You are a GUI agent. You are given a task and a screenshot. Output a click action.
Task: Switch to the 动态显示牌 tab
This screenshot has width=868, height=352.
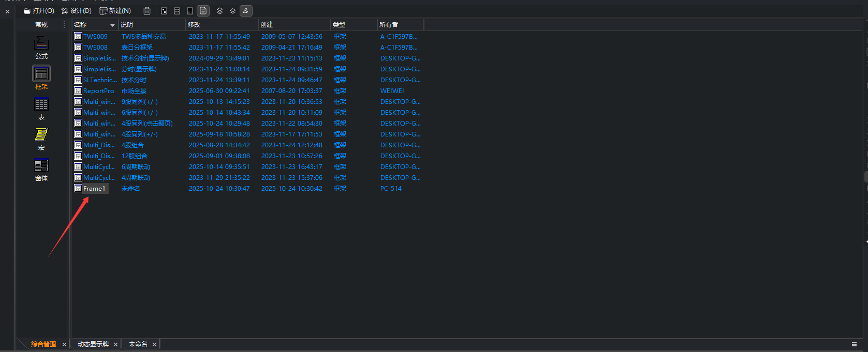point(93,344)
